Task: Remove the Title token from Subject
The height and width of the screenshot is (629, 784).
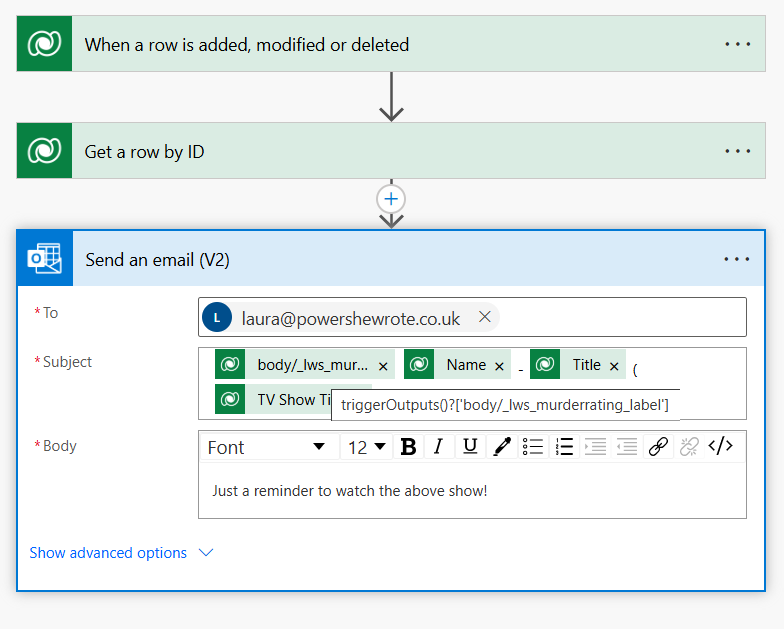Action: point(614,366)
